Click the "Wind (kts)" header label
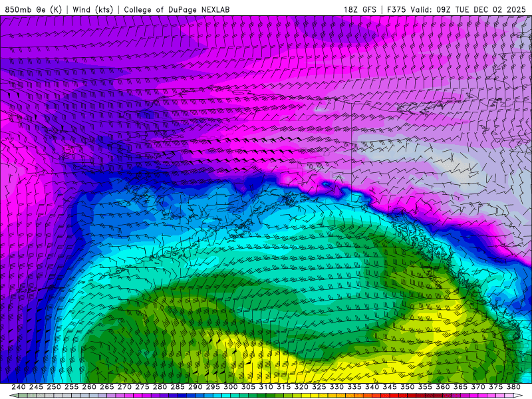532x399 pixels. point(93,9)
